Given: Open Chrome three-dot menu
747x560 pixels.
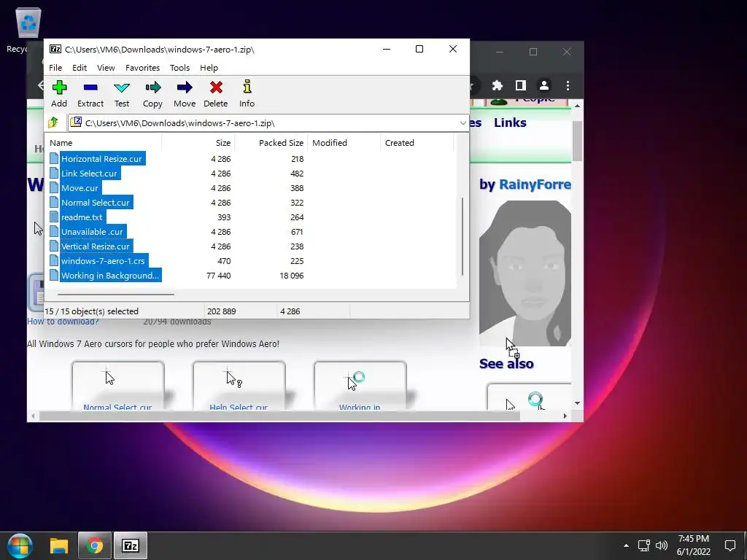Looking at the screenshot, I should click(x=568, y=85).
